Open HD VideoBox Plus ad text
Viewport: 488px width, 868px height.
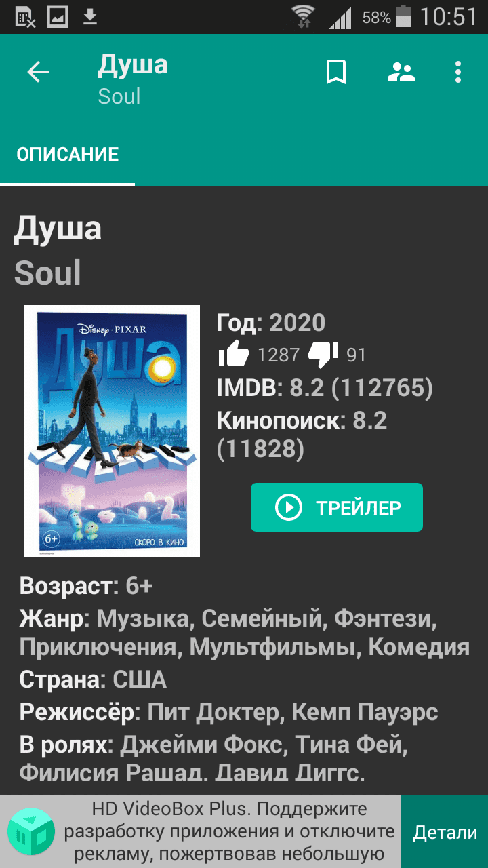tap(230, 831)
